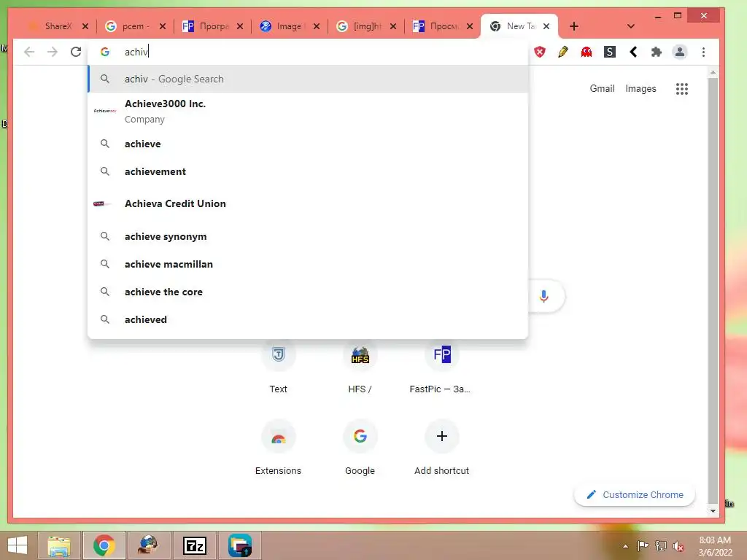Open the red ghost extension icon
747x560 pixels.
(x=587, y=52)
